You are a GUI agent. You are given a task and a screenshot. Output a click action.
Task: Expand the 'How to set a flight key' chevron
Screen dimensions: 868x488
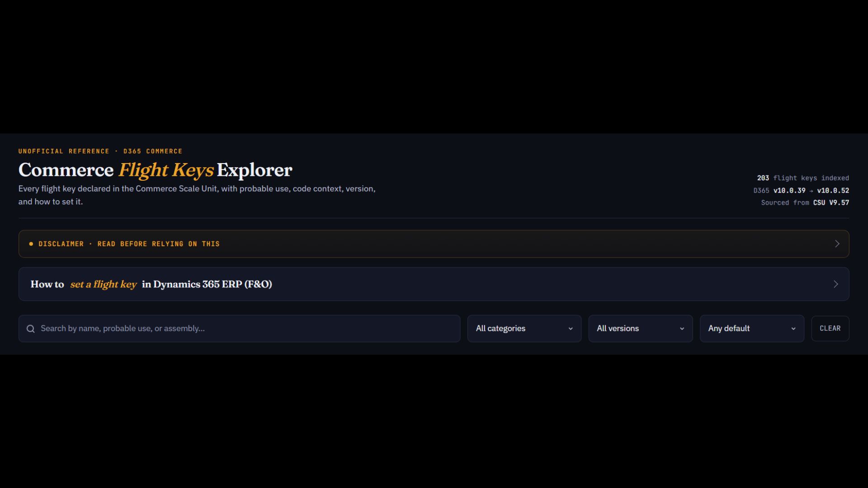(836, 284)
